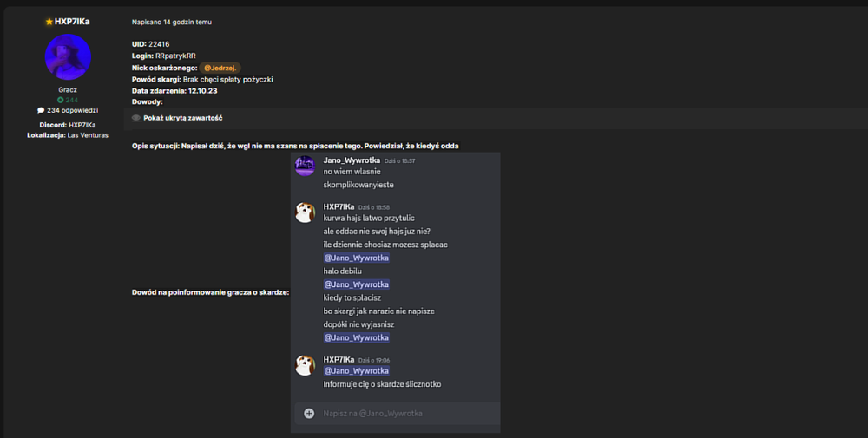
Task: Click the speech bubble replies icon
Action: click(41, 110)
